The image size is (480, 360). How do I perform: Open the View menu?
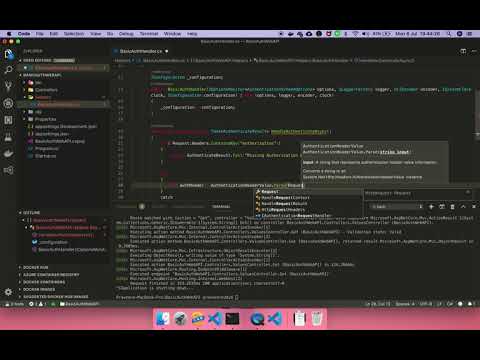point(96,34)
